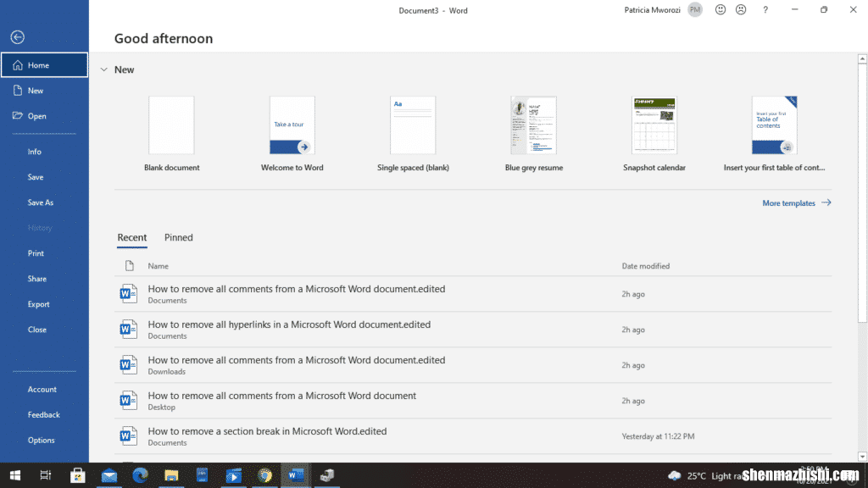868x488 pixels.
Task: Click the vertical scrollbar thumb
Action: [x=862, y=192]
